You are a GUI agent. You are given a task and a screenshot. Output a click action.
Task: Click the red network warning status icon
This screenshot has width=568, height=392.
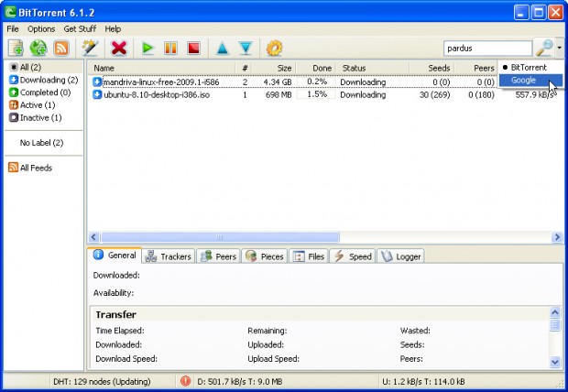tap(185, 381)
